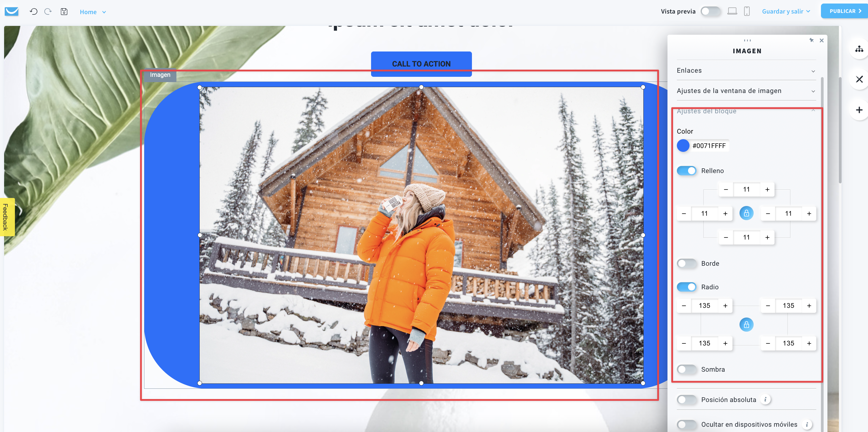Screen dimensions: 868x432
Task: Switch to mobile view icon
Action: [x=747, y=11]
